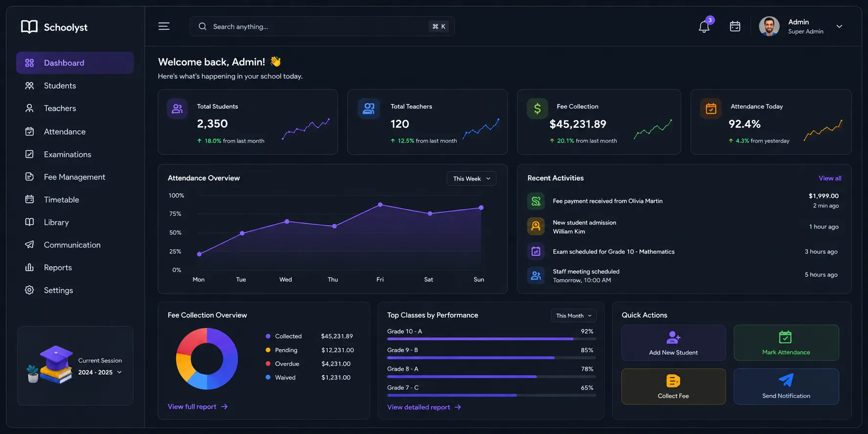Open the This Month dropdown
Image resolution: width=868 pixels, height=434 pixels.
573,316
